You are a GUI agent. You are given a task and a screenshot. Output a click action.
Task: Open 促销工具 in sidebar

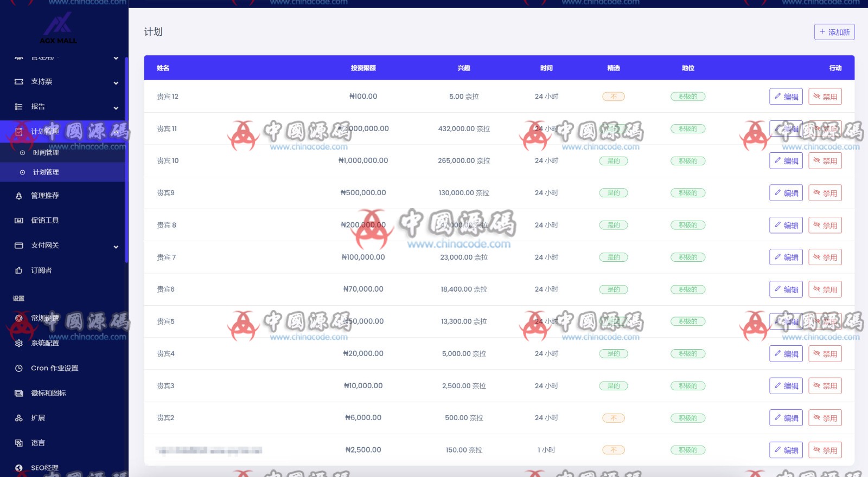point(62,221)
